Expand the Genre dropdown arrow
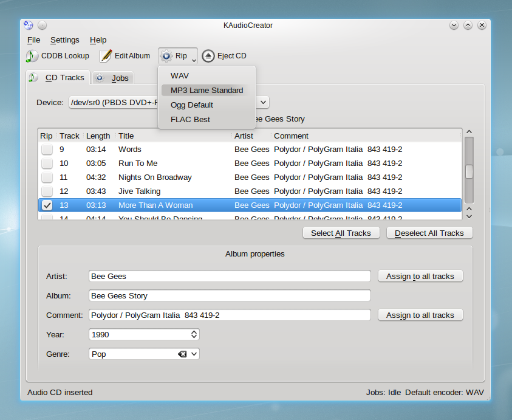 point(194,354)
